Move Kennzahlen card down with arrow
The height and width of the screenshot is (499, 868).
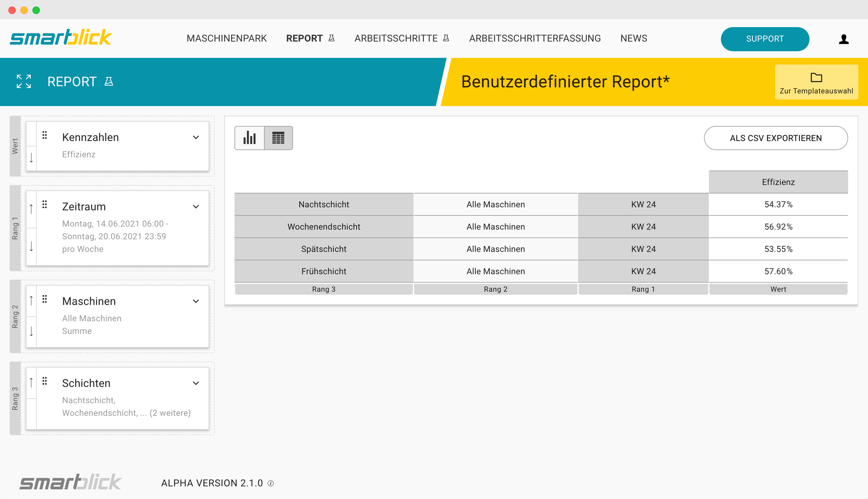click(31, 158)
